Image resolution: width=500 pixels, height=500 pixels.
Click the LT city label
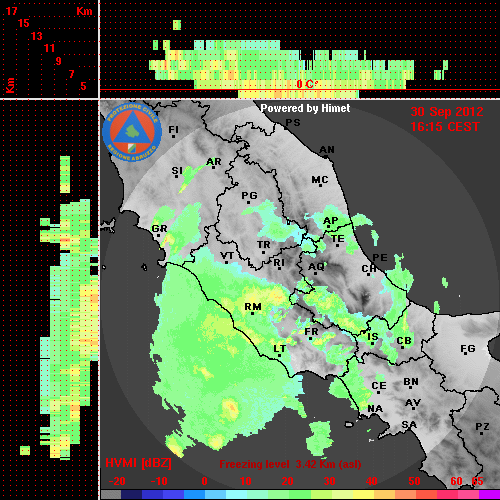(280, 349)
